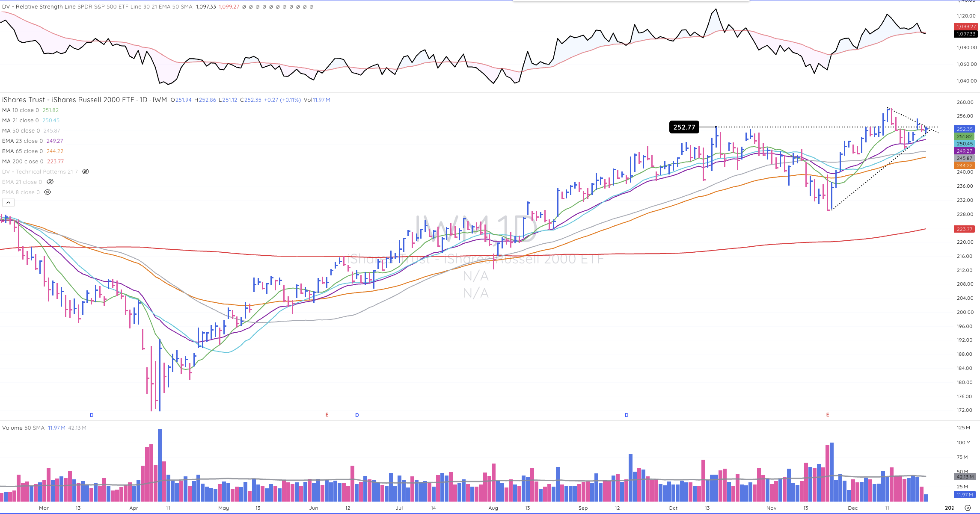The height and width of the screenshot is (514, 980).
Task: Click red earnings E marker in November
Action: click(x=828, y=415)
